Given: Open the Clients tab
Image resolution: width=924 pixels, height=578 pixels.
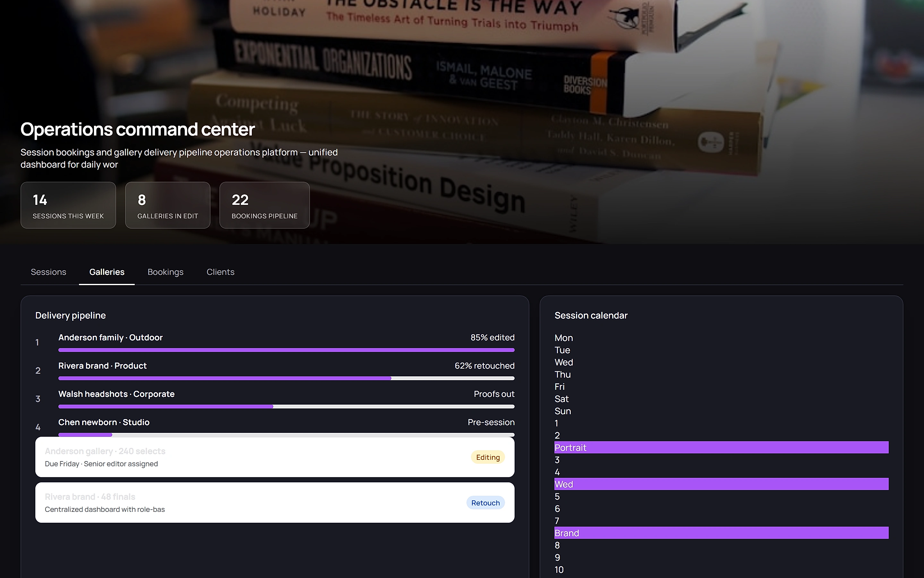Looking at the screenshot, I should (x=220, y=272).
